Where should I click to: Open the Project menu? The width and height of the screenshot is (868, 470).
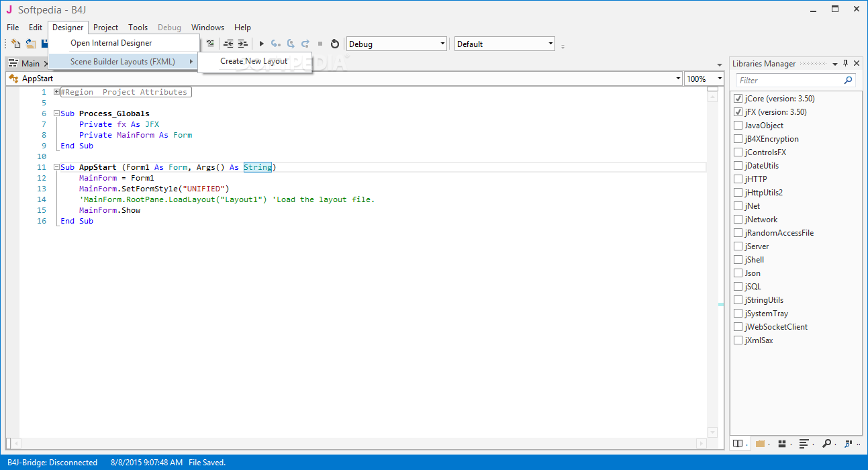click(106, 28)
